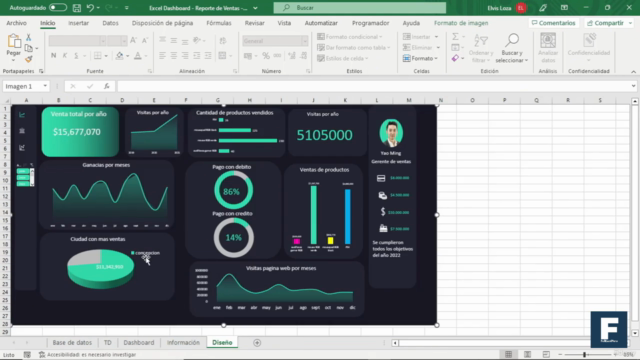Viewport: 640px width, 360px height.
Task: Click the insert function fx icon
Action: coord(107,86)
